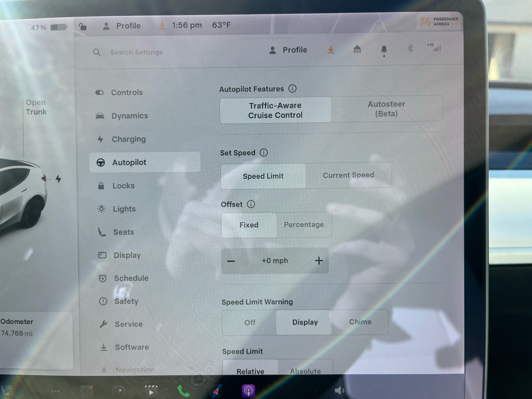Turn Speed Limit Warning Off

click(x=250, y=322)
